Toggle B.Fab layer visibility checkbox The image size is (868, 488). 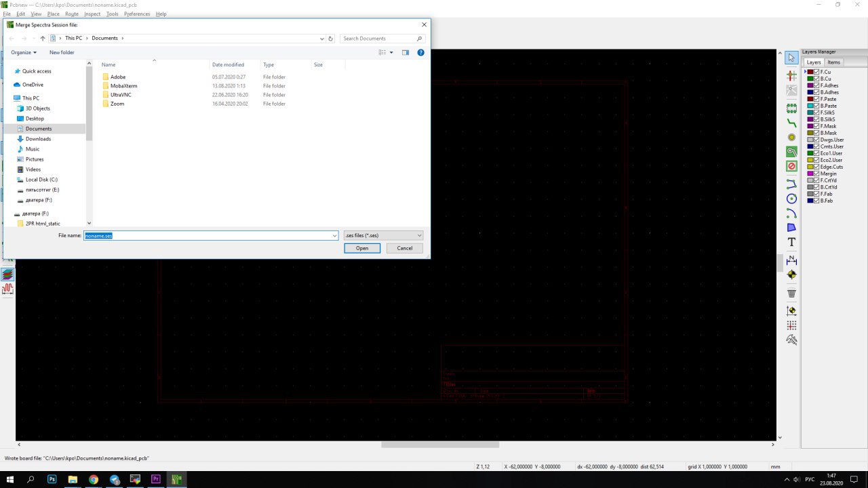pos(816,201)
